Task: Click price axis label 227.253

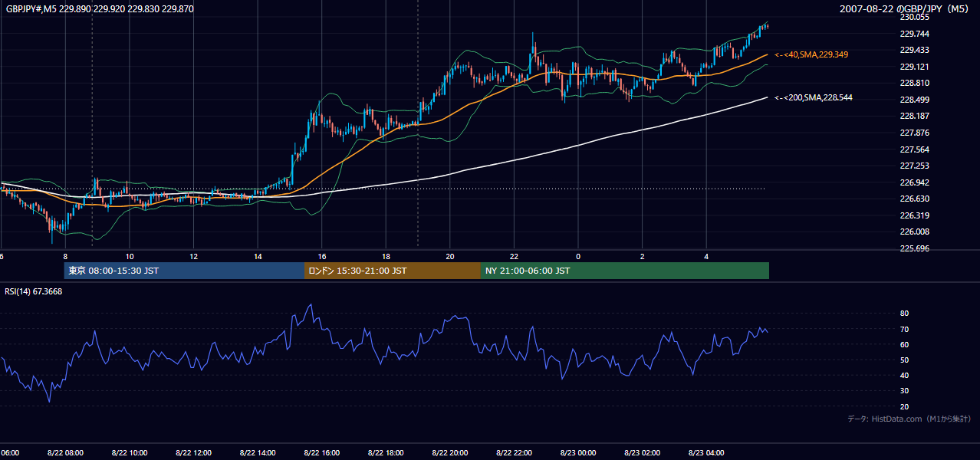Action: coord(915,166)
